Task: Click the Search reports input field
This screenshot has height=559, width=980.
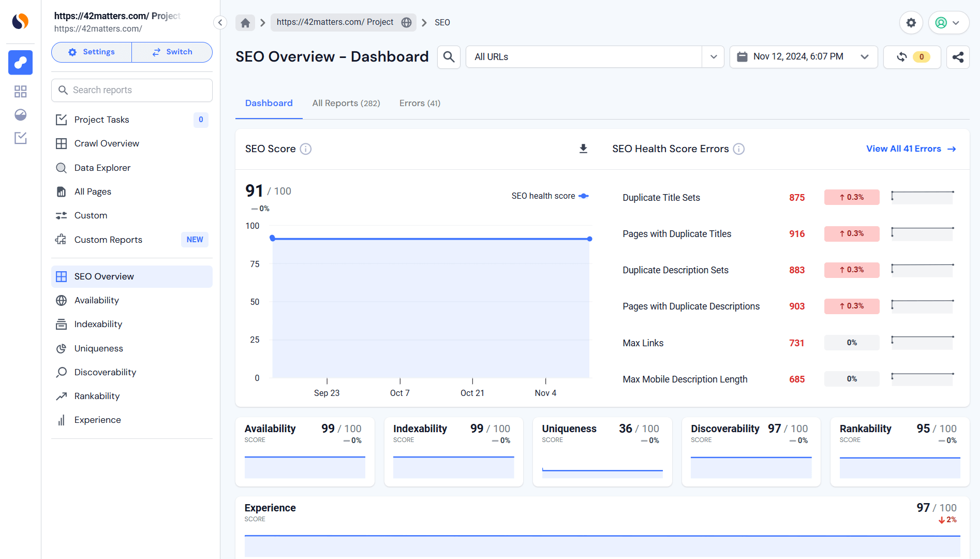Action: pos(132,90)
